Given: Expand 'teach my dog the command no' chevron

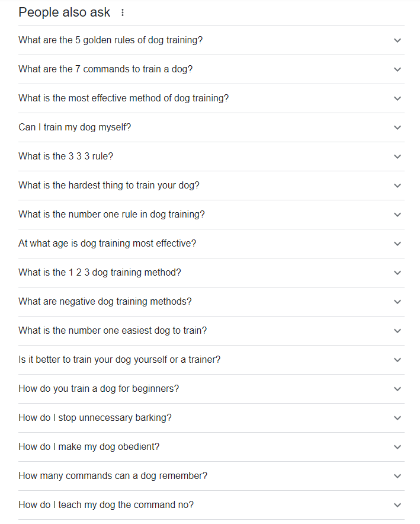Looking at the screenshot, I should [x=397, y=505].
